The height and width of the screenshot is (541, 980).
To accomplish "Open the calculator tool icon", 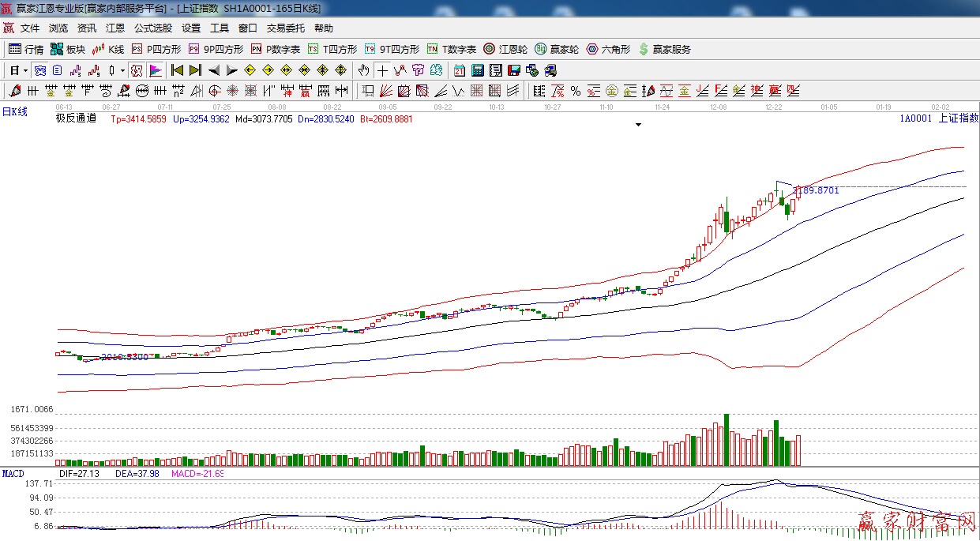I will pyautogui.click(x=477, y=70).
